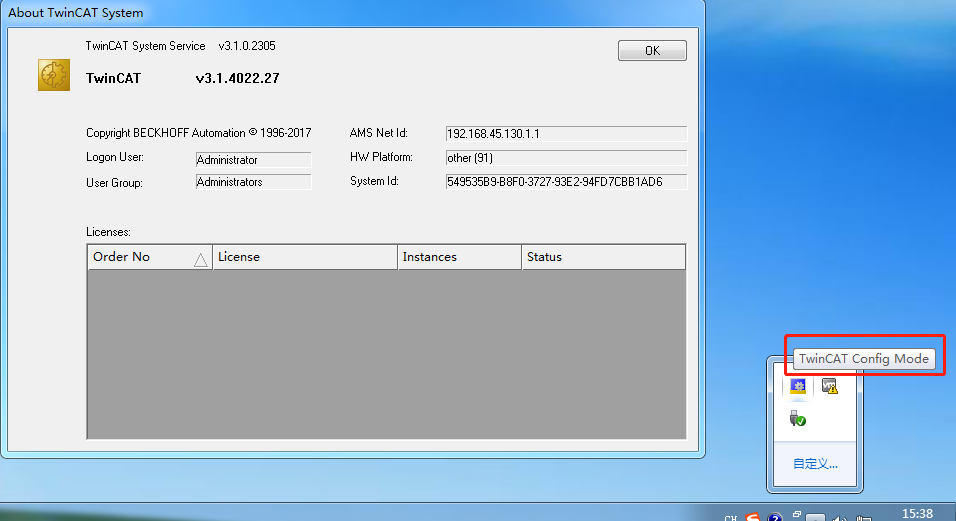Open the safely remove hardware USB icon
The height and width of the screenshot is (521, 956).
pos(797,419)
